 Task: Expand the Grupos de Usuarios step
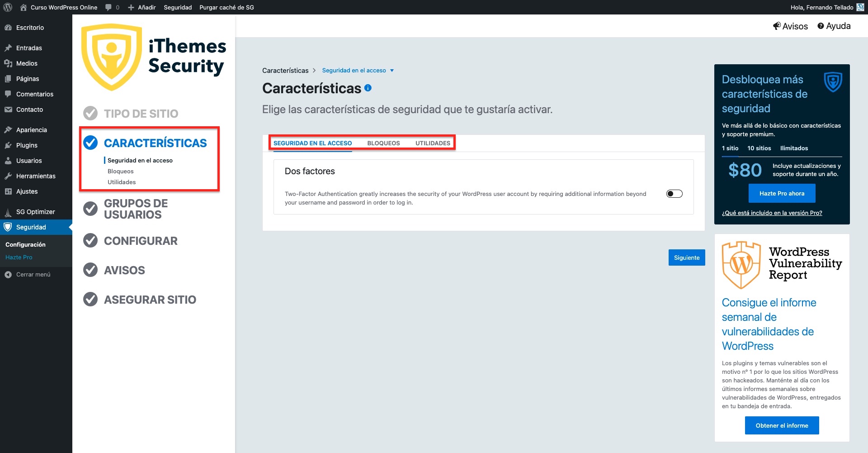click(x=136, y=209)
